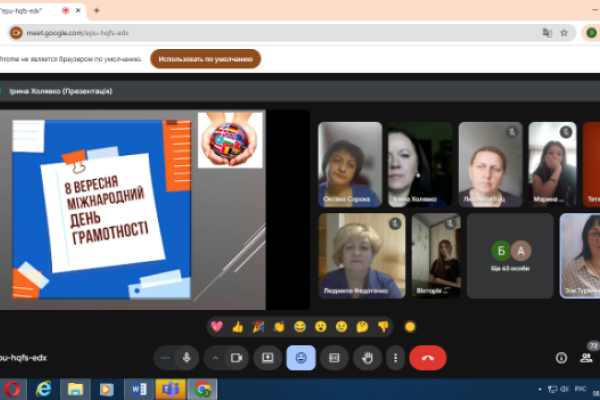This screenshot has height=400, width=600.
Task: Open the more options vertical dots menu
Action: coord(397,357)
